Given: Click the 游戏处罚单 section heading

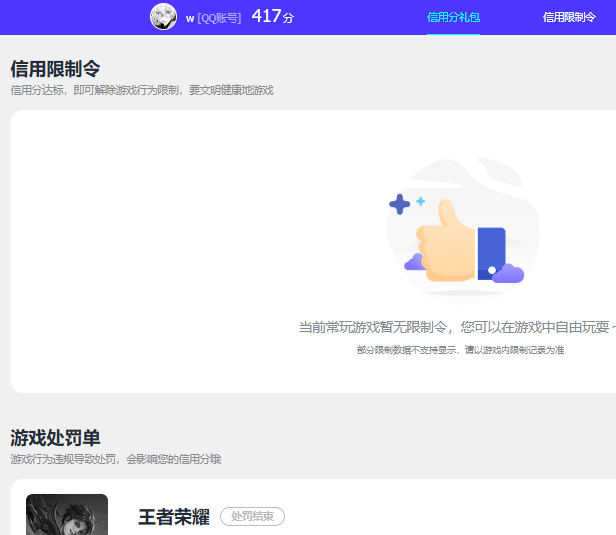Looking at the screenshot, I should [x=55, y=438].
